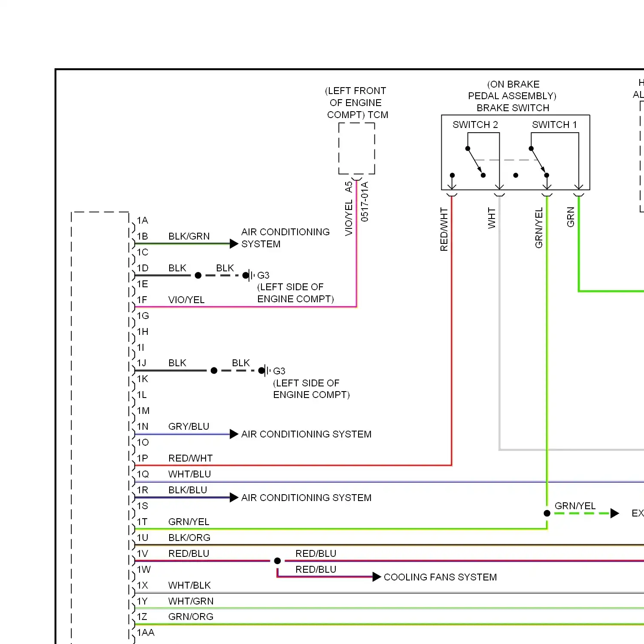Select the vertical GRN label under brake switch
Image resolution: width=644 pixels, height=644 pixels.
pos(571,217)
